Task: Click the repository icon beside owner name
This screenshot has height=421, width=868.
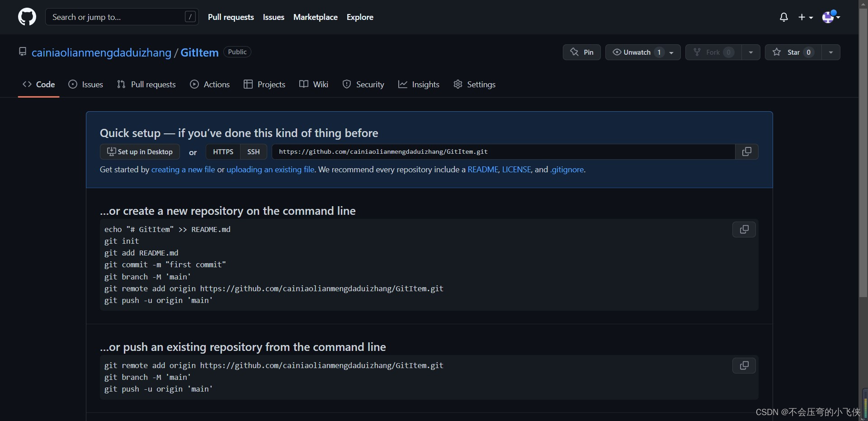Action: pos(23,52)
